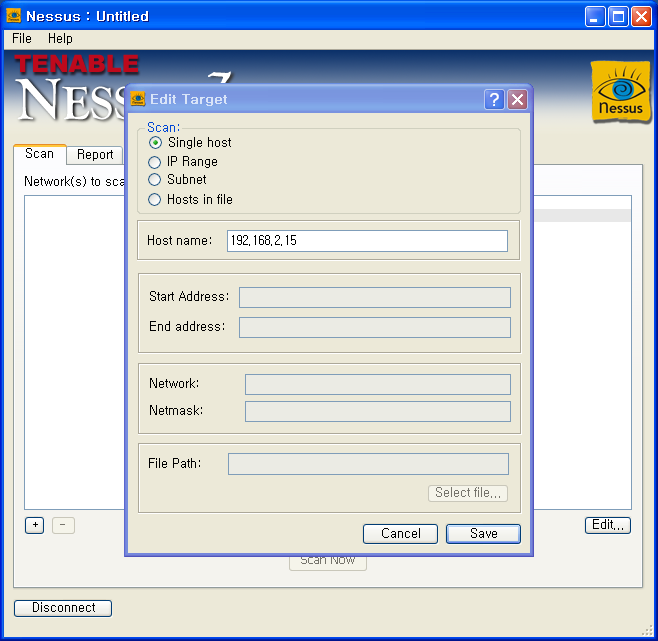Minimize the Nessus window
Image resolution: width=658 pixels, height=641 pixels.
pyautogui.click(x=595, y=16)
